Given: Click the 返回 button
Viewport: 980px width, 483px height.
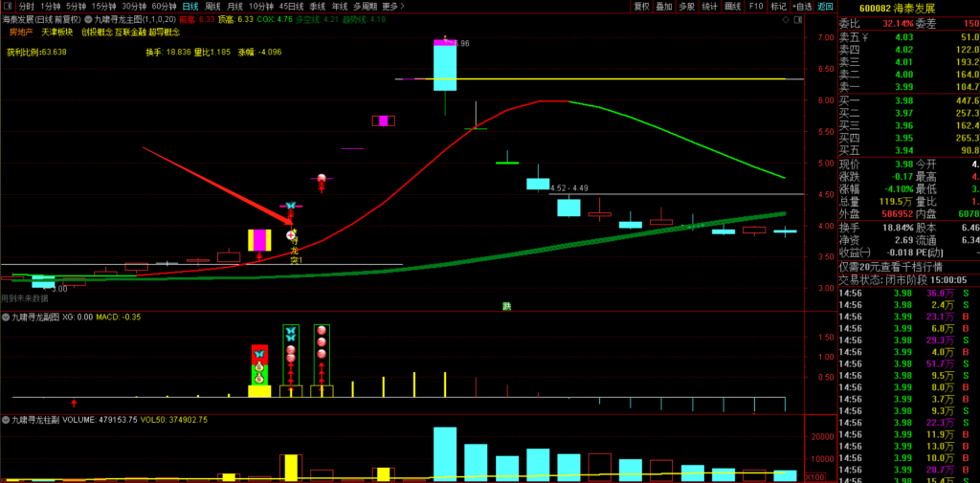Looking at the screenshot, I should [826, 6].
